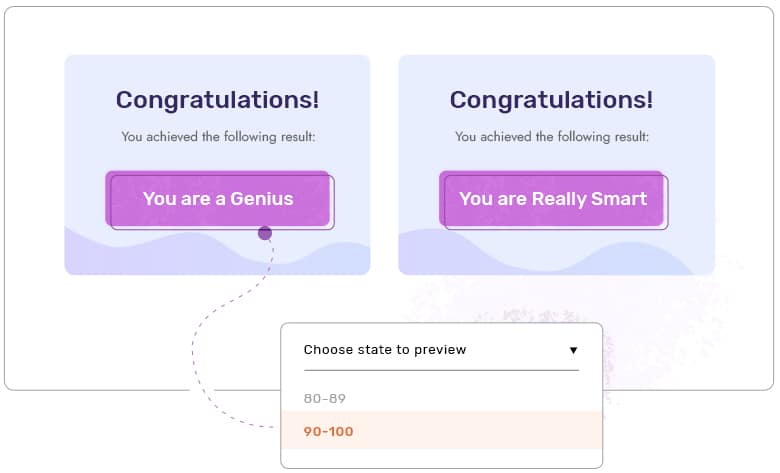Click the wave decoration in the Genius card
This screenshot has width=780, height=473.
click(120, 255)
